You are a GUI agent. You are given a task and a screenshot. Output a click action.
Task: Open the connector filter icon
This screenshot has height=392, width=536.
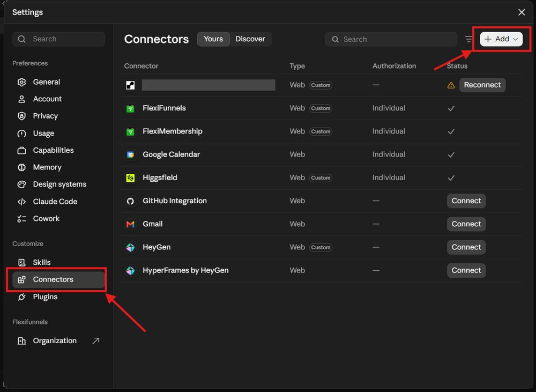468,39
